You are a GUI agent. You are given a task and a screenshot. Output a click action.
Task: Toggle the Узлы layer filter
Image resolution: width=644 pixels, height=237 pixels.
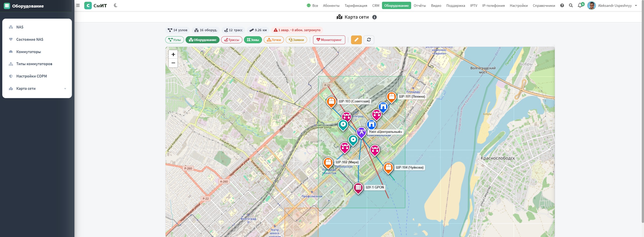click(x=175, y=40)
